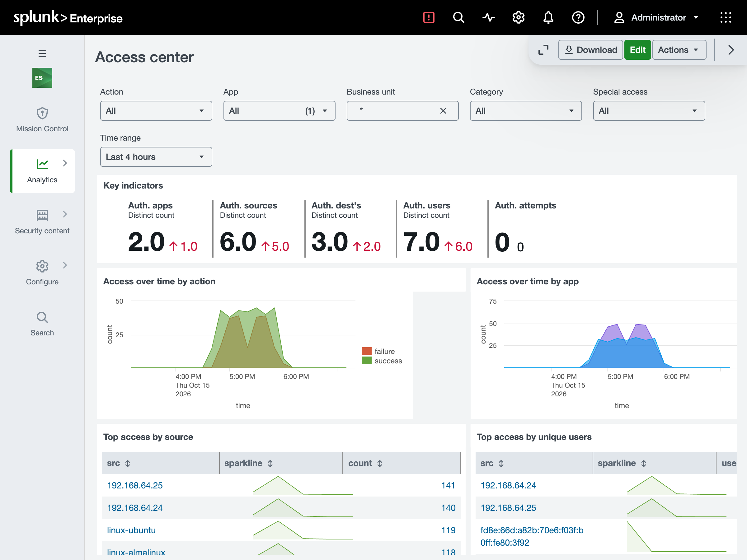Open the Category dropdown
Screen dimensions: 747x560
pos(526,111)
